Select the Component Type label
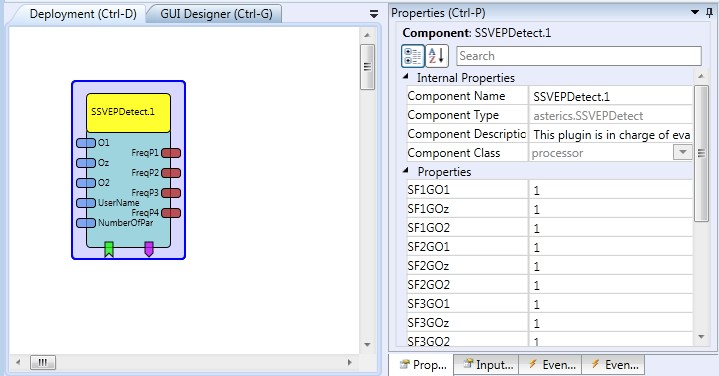The width and height of the screenshot is (719, 376). (x=453, y=115)
